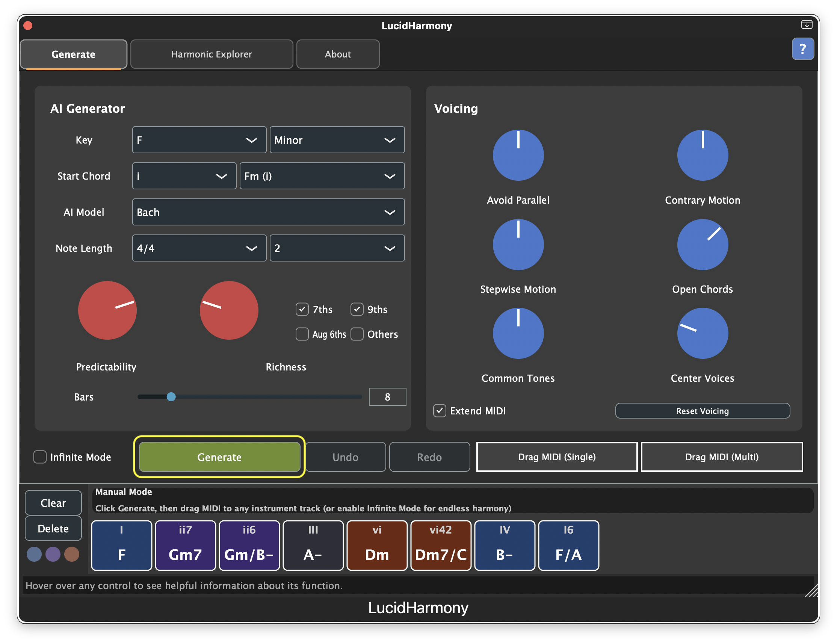Enable the Aug 6ths checkbox
837x644 pixels.
coord(302,334)
